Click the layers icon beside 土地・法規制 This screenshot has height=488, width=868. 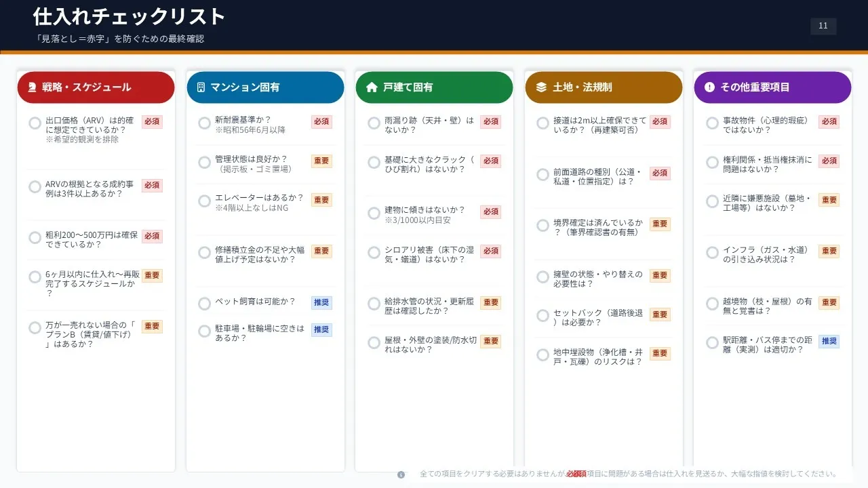point(540,87)
